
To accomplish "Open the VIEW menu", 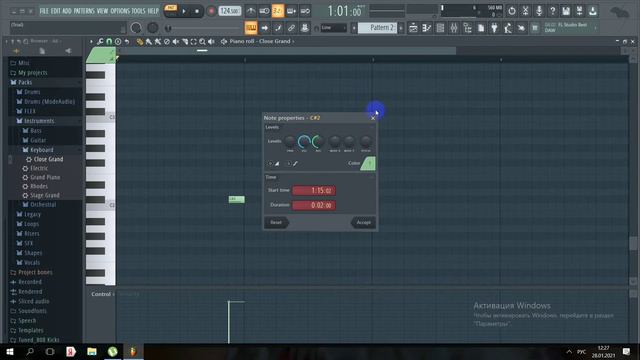I will pyautogui.click(x=102, y=11).
